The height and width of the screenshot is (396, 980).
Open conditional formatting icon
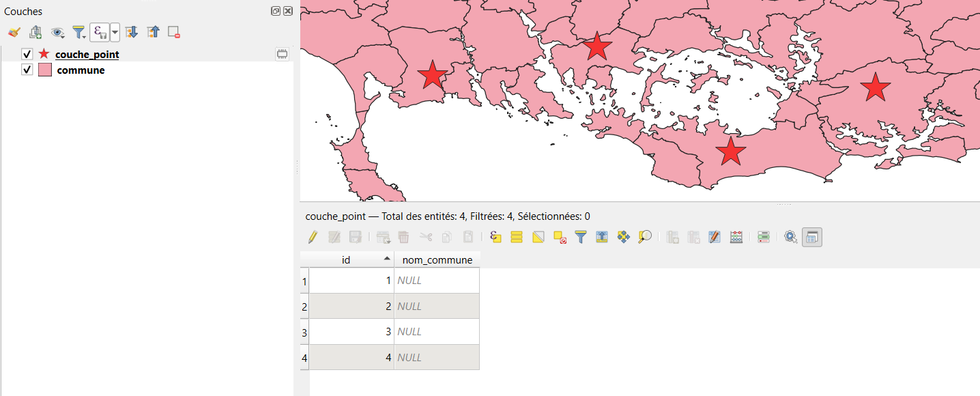point(764,237)
